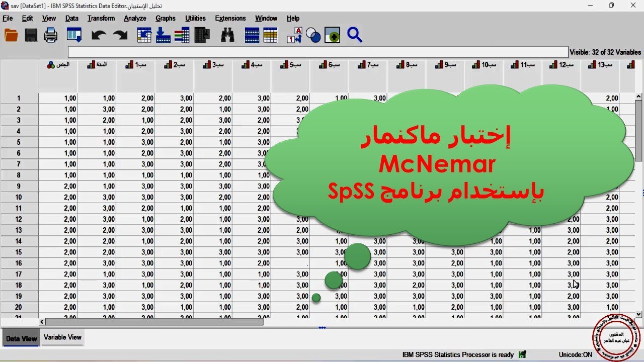This screenshot has width=644, height=362.
Task: Open the Edit menu
Action: click(x=27, y=18)
